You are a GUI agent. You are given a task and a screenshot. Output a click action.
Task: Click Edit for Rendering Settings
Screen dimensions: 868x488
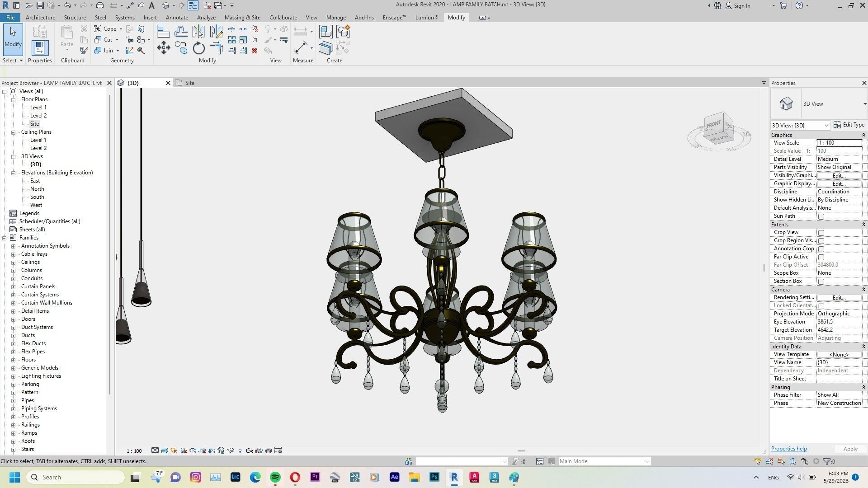coord(839,297)
